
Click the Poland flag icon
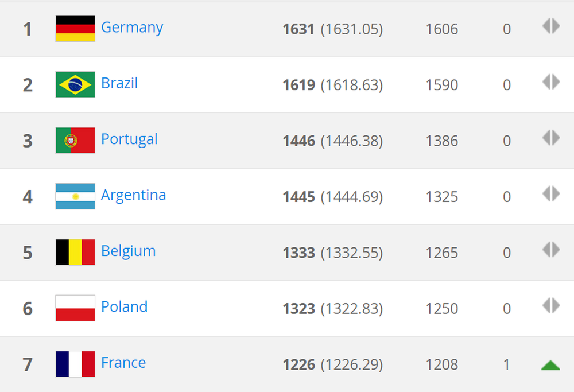coord(75,308)
